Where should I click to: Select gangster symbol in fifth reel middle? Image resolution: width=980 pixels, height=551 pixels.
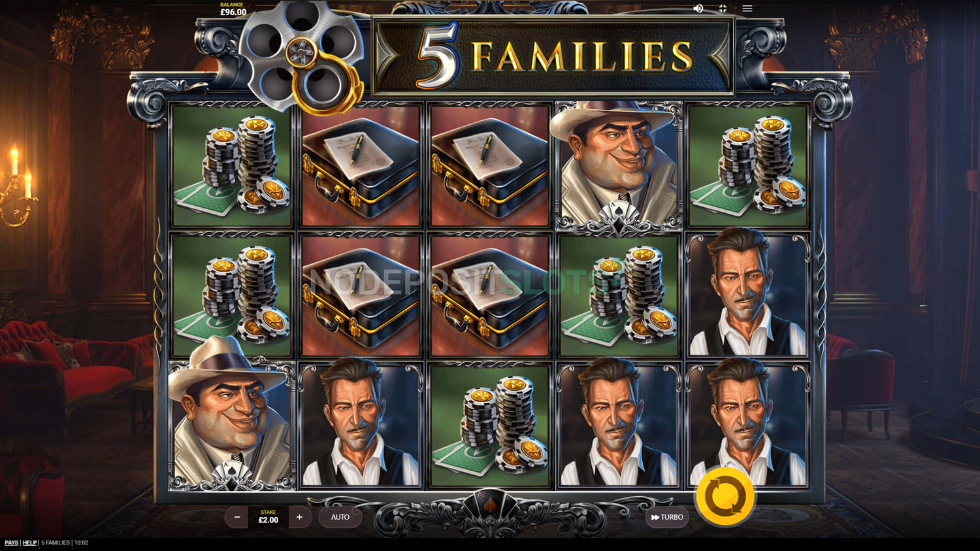pos(748,295)
